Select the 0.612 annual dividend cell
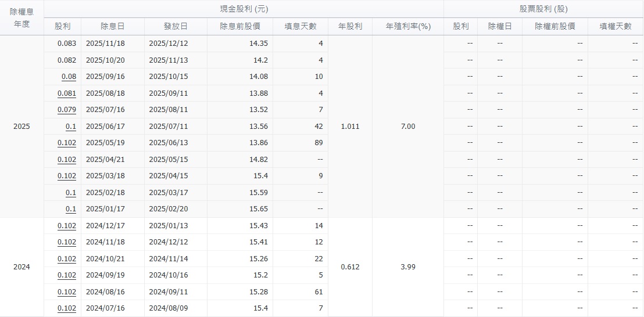This screenshot has height=317, width=644. [x=350, y=267]
